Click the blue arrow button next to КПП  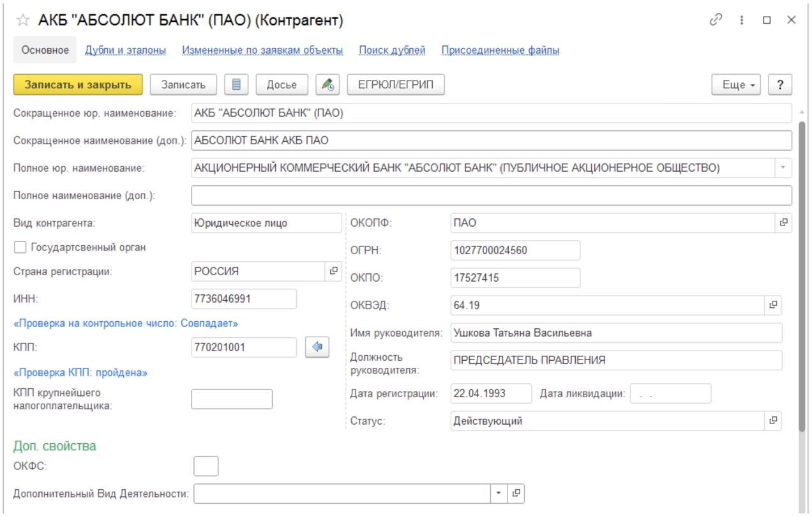(317, 347)
